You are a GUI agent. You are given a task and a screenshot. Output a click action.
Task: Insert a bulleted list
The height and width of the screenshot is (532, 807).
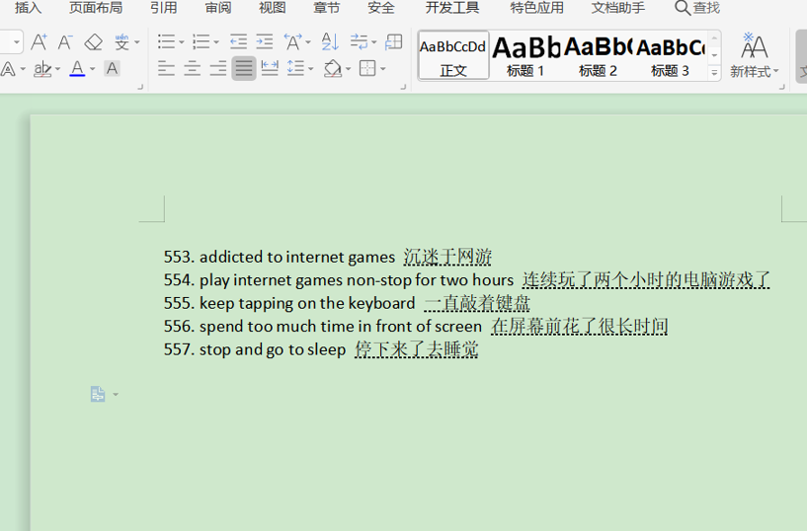coord(166,41)
